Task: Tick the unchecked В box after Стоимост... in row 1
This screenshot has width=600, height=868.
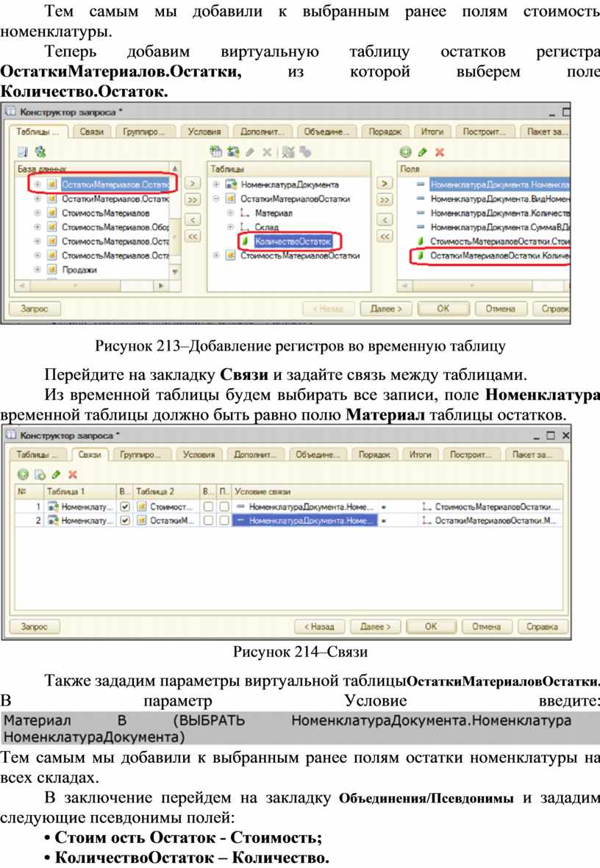Action: pyautogui.click(x=208, y=506)
